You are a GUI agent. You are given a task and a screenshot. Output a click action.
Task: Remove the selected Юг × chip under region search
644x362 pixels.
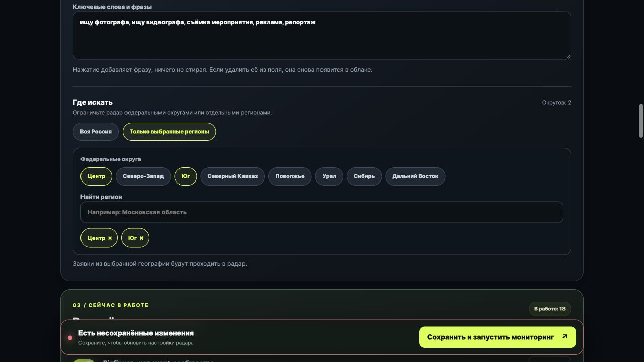click(x=135, y=238)
